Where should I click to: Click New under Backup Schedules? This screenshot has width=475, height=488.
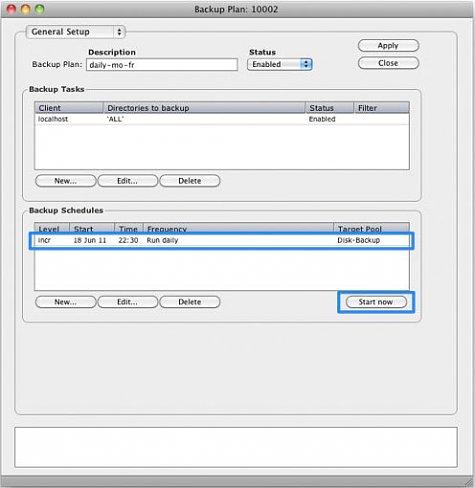click(x=66, y=302)
